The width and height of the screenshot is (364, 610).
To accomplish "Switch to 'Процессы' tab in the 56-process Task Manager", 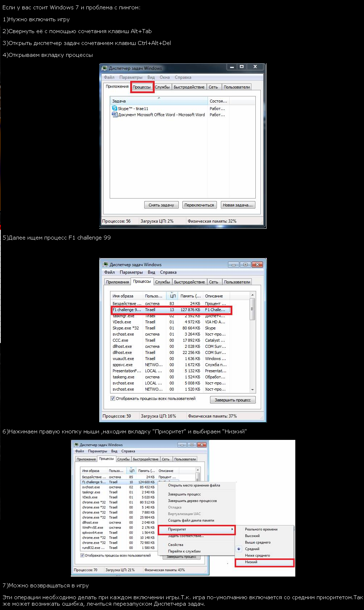I will 142,87.
